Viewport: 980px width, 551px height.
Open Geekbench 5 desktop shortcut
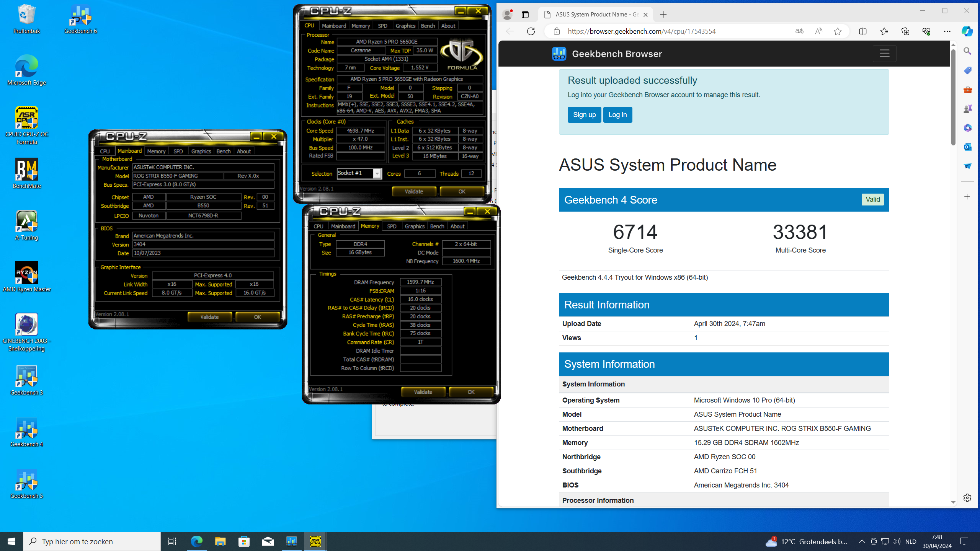pos(26,484)
